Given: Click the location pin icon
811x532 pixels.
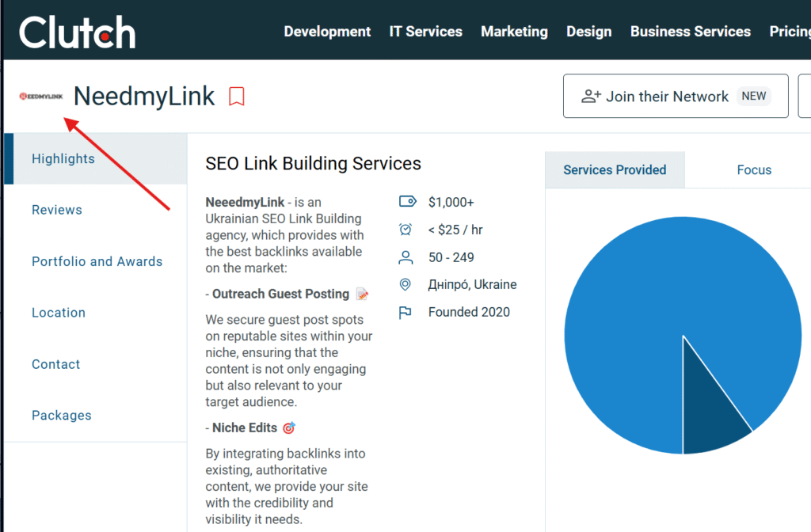Looking at the screenshot, I should pyautogui.click(x=406, y=284).
